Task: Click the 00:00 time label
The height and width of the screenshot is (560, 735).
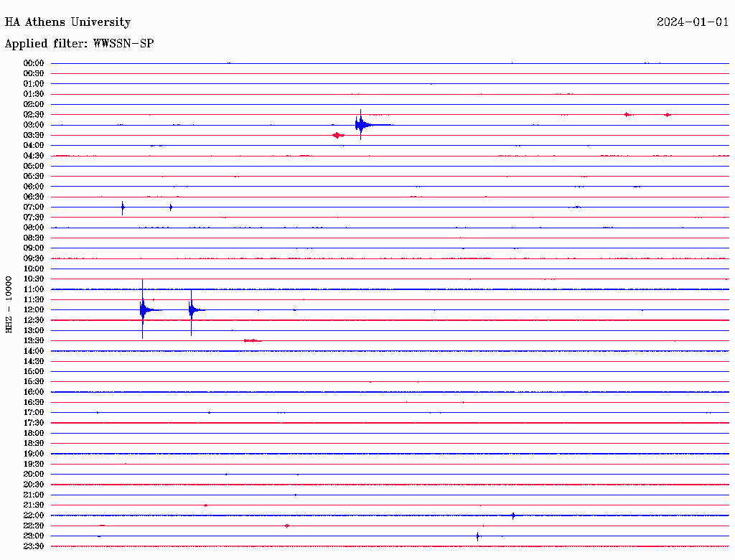Action: point(34,63)
